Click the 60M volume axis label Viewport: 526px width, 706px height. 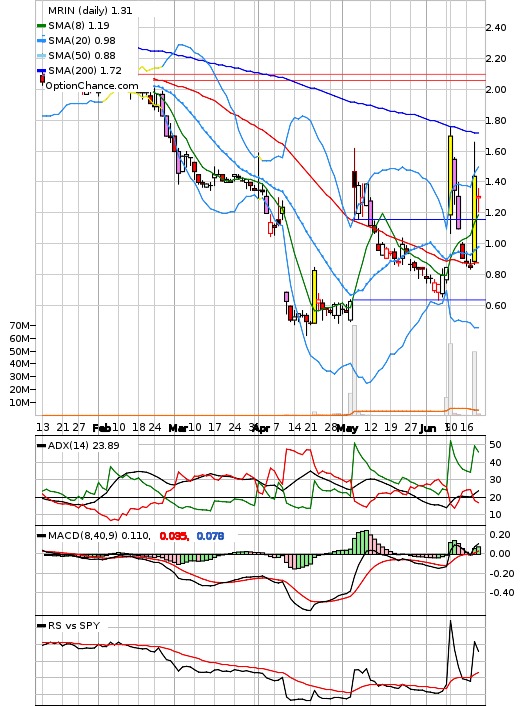pos(22,339)
